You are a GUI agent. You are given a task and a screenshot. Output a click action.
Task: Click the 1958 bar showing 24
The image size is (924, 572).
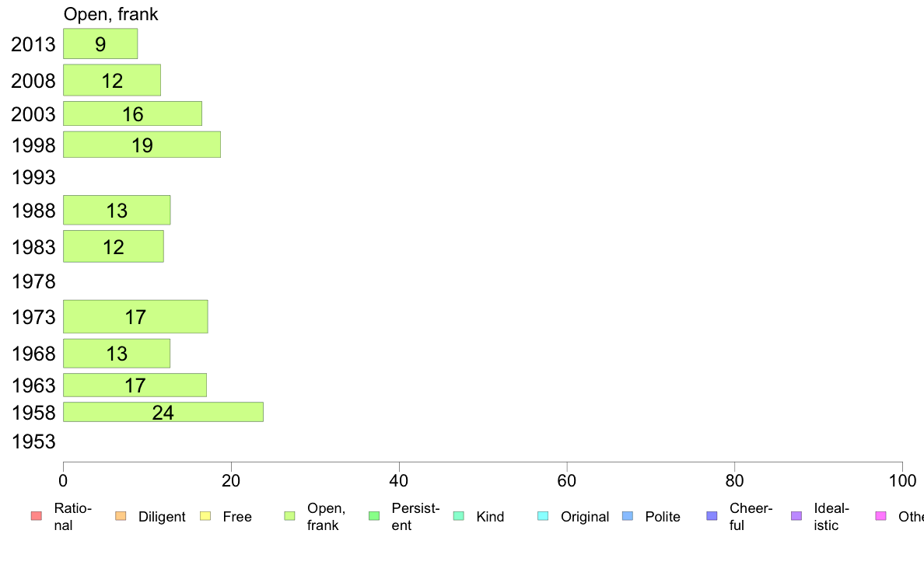(163, 413)
